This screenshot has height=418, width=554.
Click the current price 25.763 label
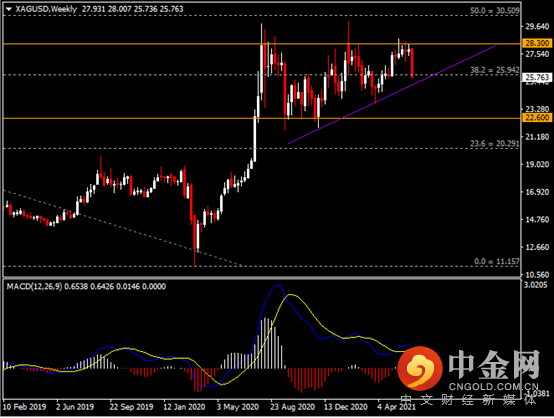click(537, 77)
